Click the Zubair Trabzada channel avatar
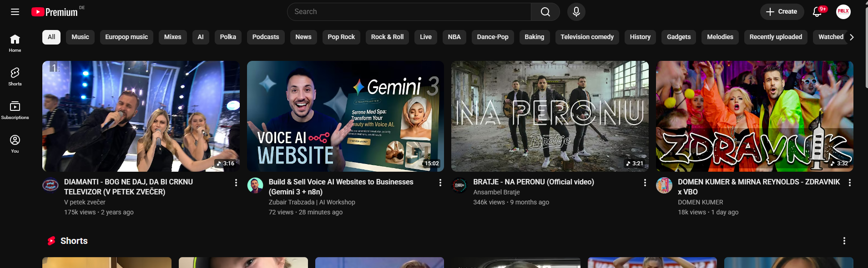Viewport: 868px width, 268px height. [255, 185]
